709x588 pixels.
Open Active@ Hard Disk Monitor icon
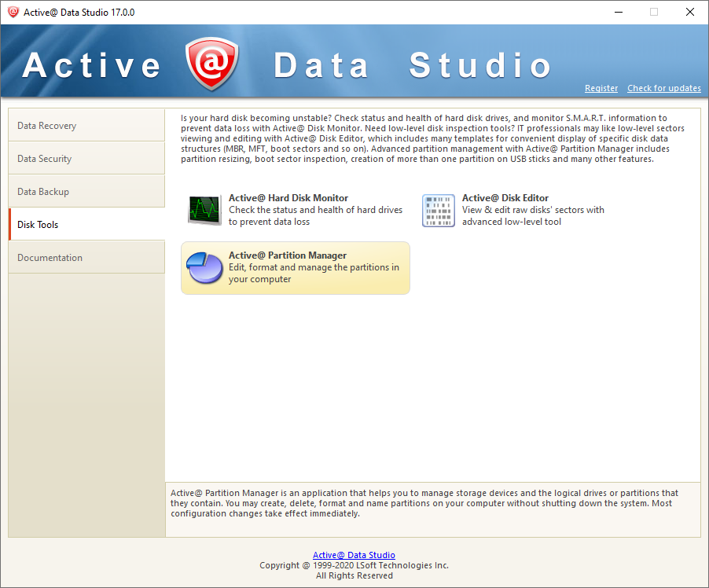[205, 211]
